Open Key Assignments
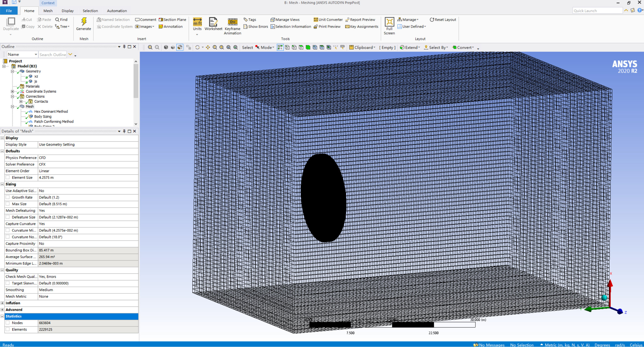The height and width of the screenshot is (347, 644). pos(362,26)
